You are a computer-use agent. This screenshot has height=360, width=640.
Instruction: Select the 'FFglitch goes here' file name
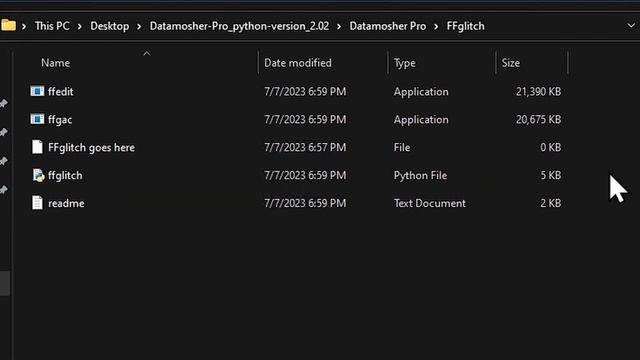[x=91, y=147]
